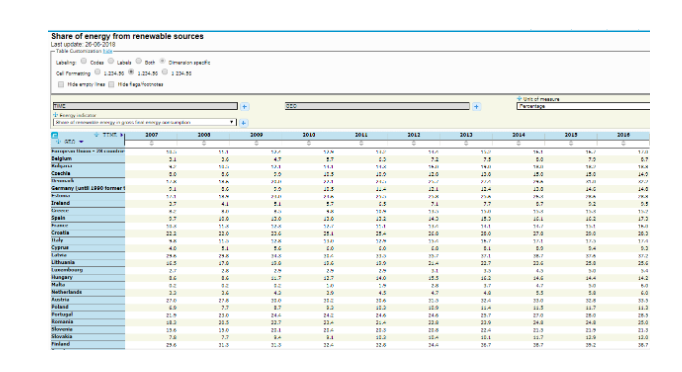Select the Czechia row label

point(60,174)
